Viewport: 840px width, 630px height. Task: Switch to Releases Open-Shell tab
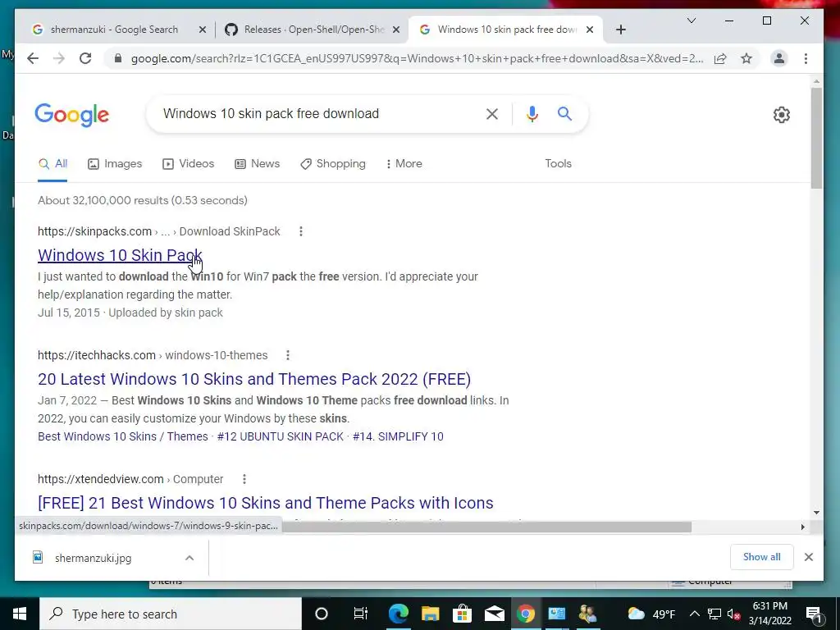(x=313, y=30)
